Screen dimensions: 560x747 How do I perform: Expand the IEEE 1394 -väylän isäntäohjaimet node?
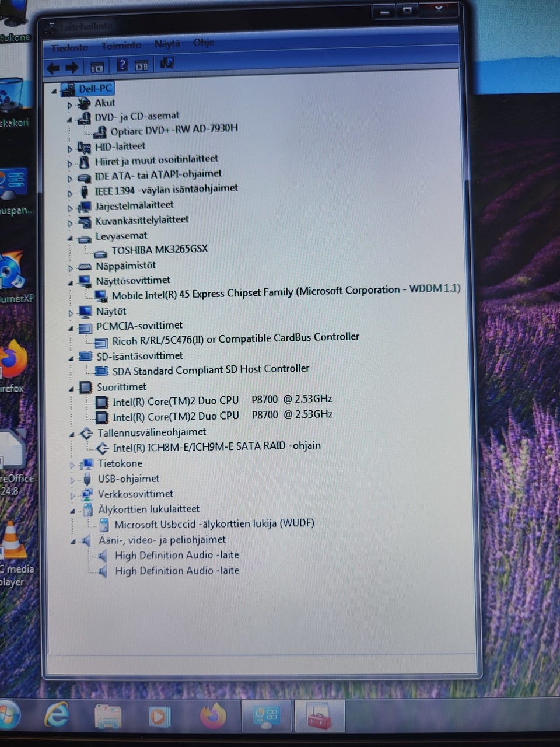coord(71,193)
